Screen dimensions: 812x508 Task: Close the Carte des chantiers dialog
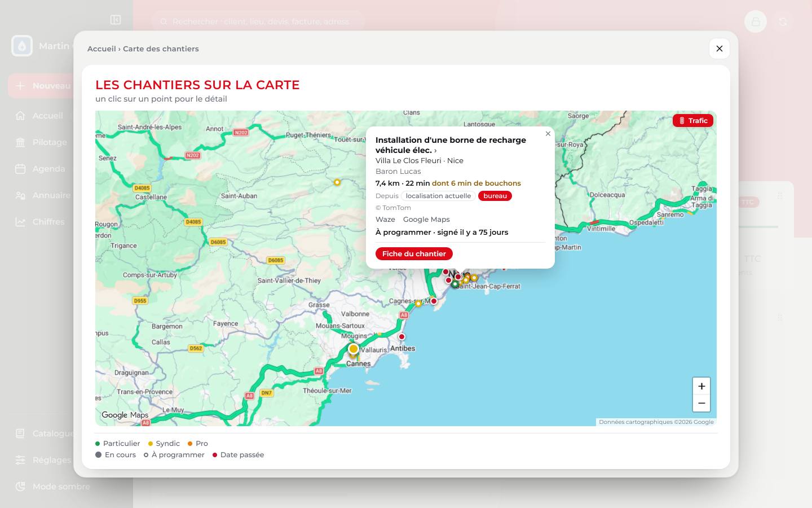coord(719,49)
